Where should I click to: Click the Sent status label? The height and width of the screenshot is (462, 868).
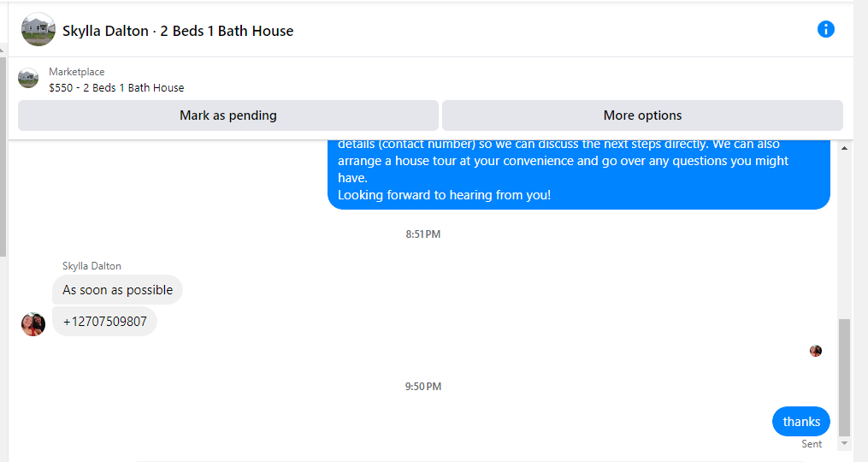[812, 444]
